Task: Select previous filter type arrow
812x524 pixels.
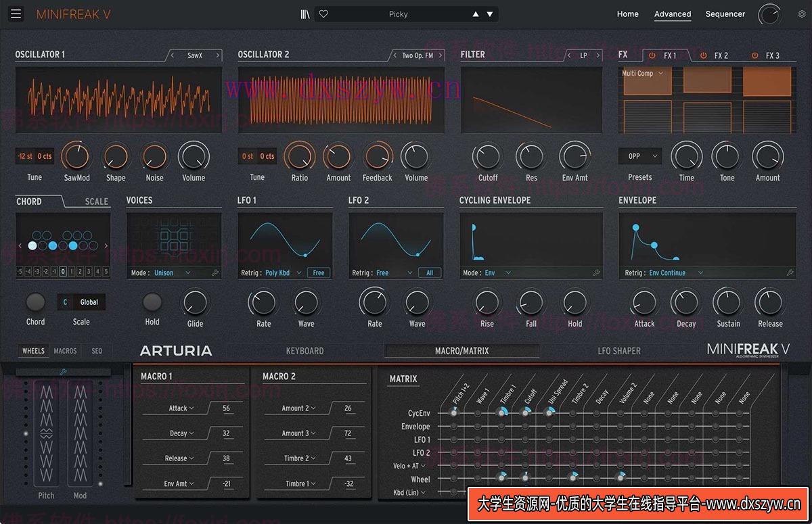Action: click(569, 55)
